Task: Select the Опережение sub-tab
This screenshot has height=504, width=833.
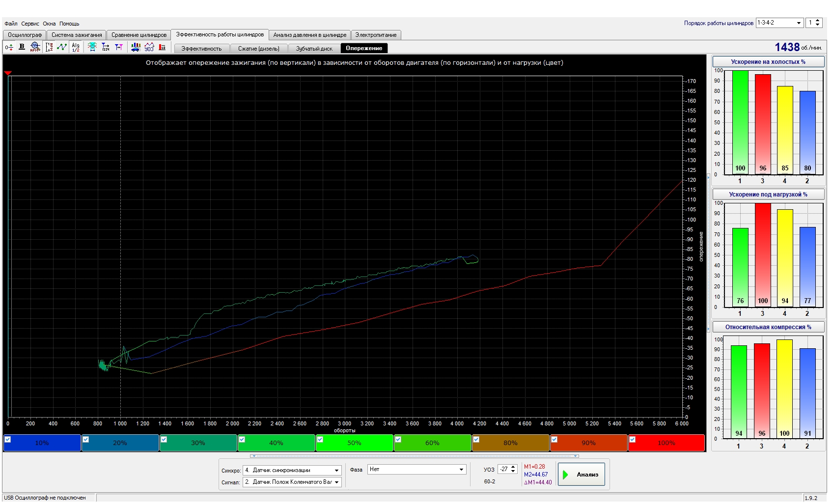Action: tap(364, 48)
